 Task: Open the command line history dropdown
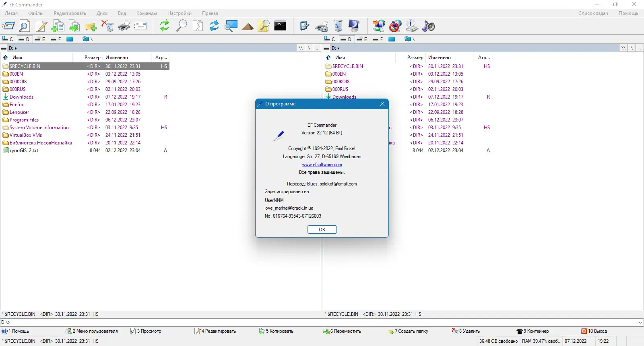coord(640,322)
